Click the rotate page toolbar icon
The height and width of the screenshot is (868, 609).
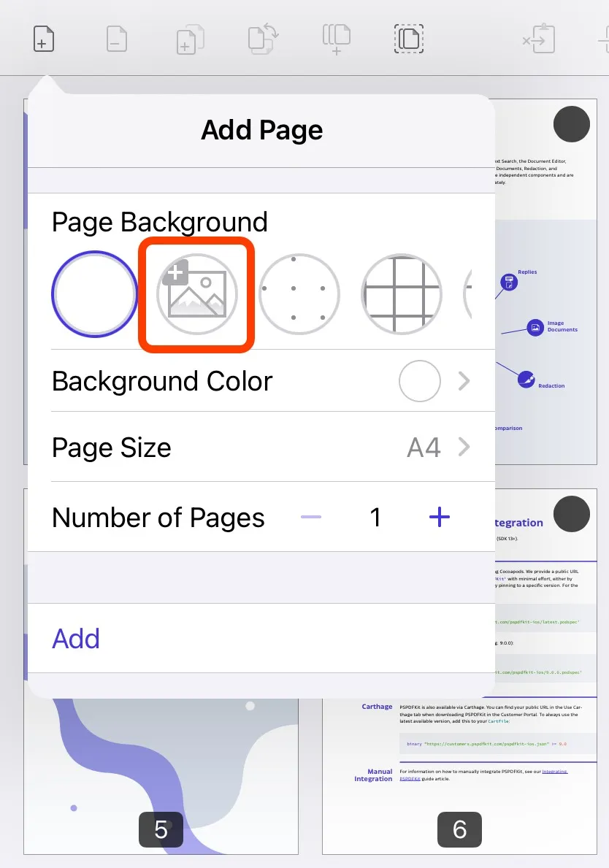[263, 39]
